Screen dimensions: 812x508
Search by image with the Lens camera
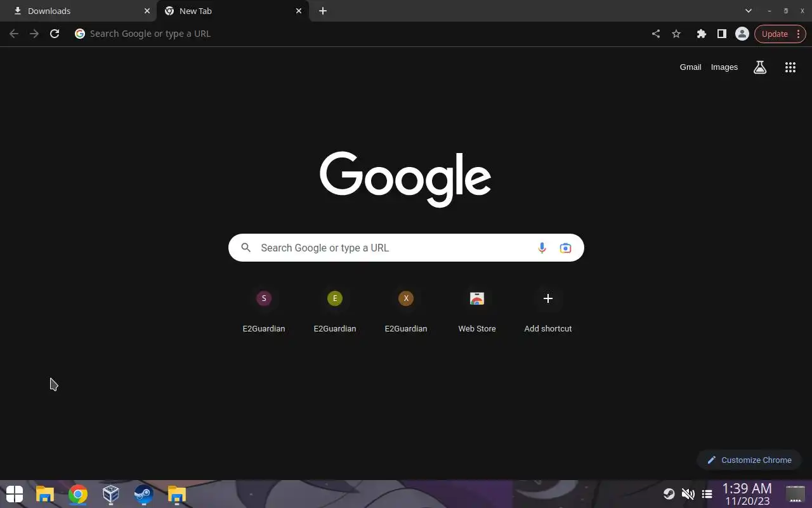(565, 248)
